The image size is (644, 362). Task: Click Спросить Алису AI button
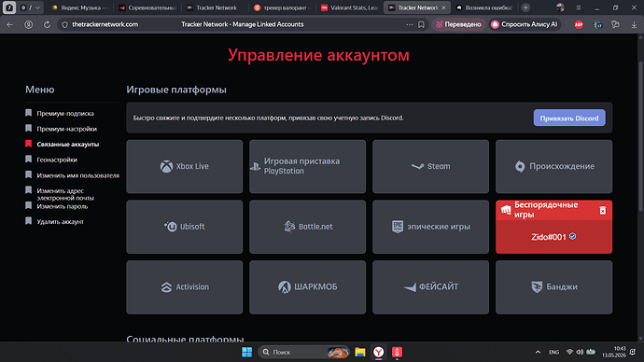pos(525,24)
